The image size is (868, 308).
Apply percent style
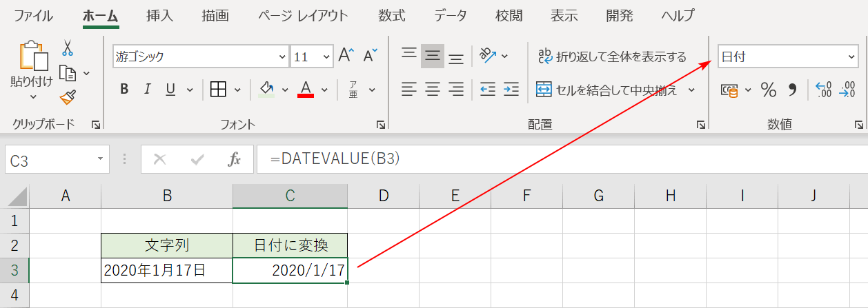click(769, 89)
